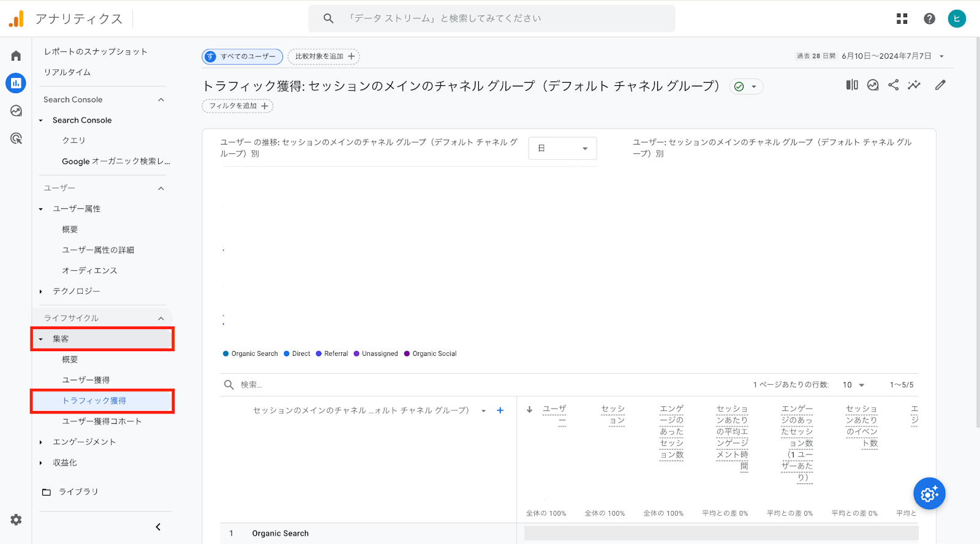Open the date range dropdown arrow
This screenshot has height=544, width=980.
click(941, 56)
